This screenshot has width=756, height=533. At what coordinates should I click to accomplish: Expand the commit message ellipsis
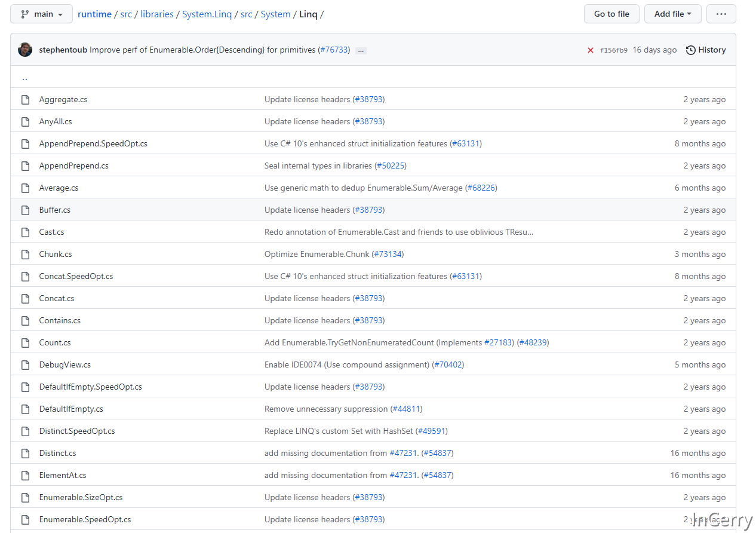coord(360,51)
